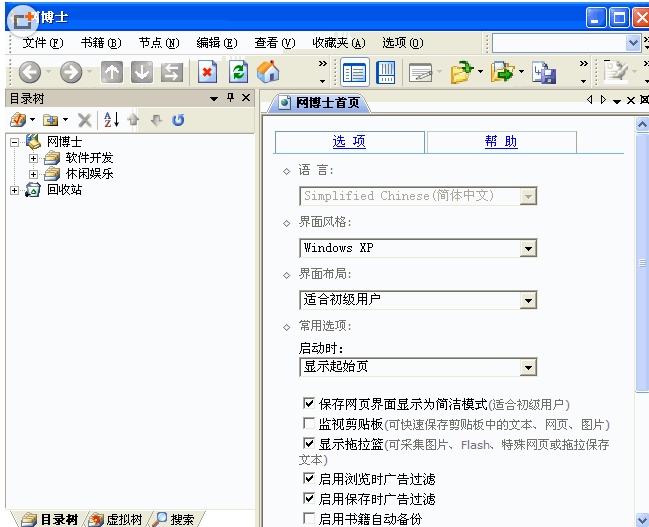Click the new folder icon in tree toolbar
The height and width of the screenshot is (527, 649).
pyautogui.click(x=50, y=120)
